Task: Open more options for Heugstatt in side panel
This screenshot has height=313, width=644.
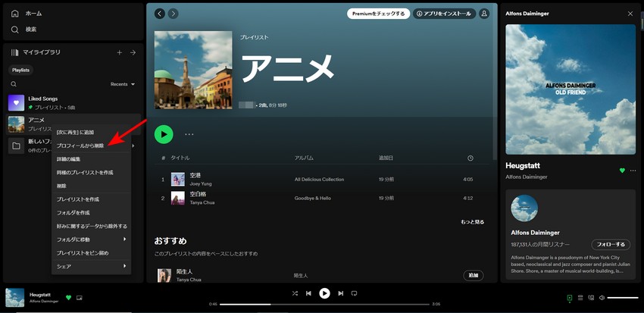Action: 633,171
